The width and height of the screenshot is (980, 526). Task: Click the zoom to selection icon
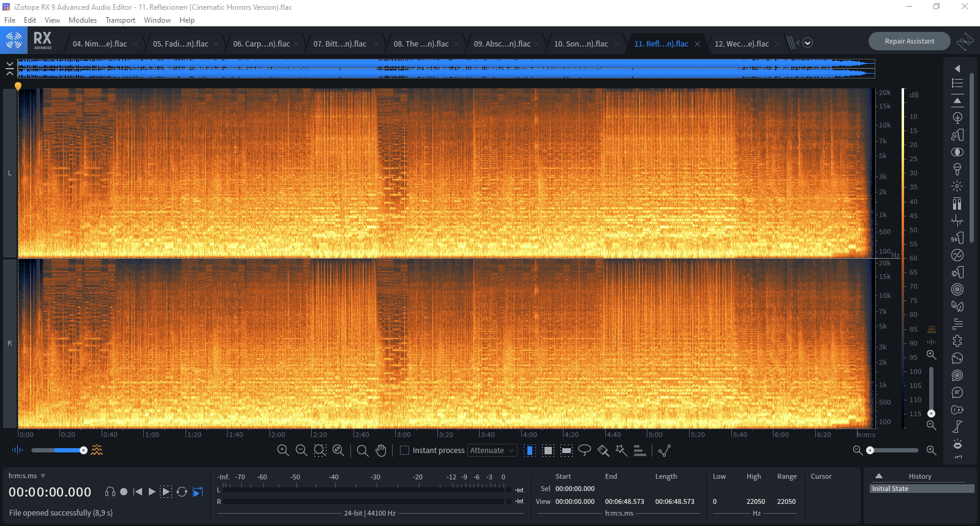(x=320, y=451)
